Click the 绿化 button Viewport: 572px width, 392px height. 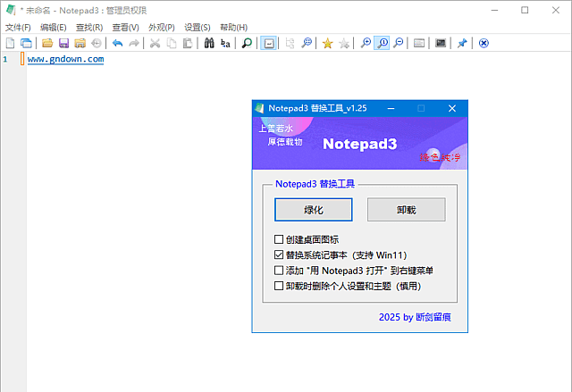[x=314, y=210]
